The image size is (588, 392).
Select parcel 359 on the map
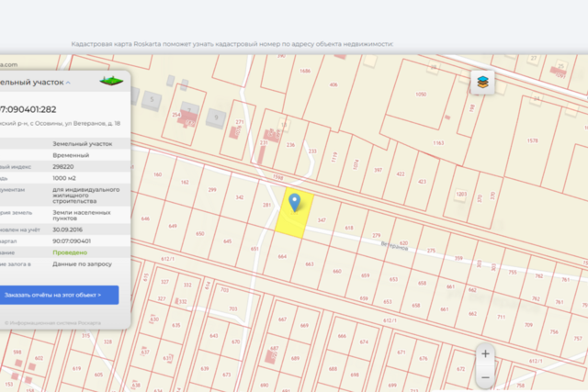pyautogui.click(x=458, y=258)
